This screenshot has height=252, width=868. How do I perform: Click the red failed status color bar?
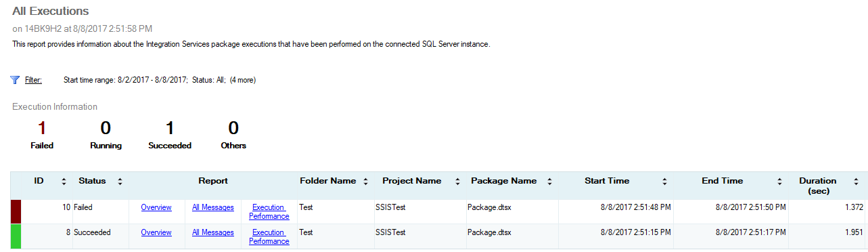pos(16,211)
